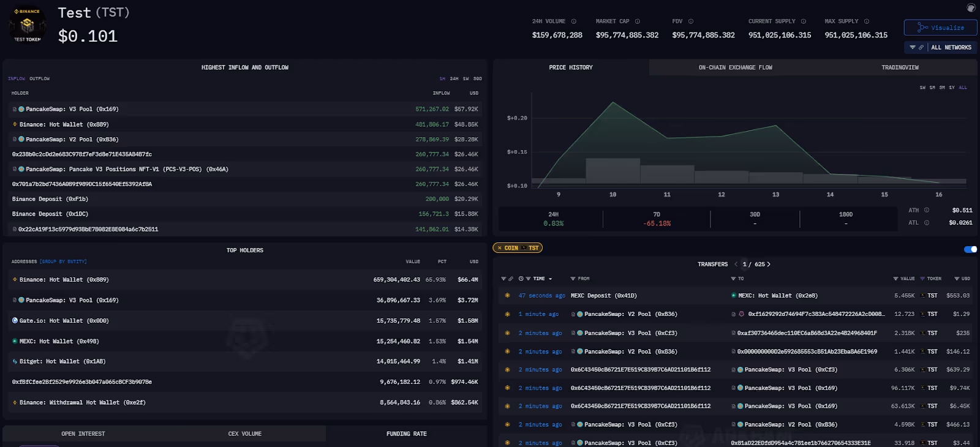980x447 pixels.
Task: Open the TIME column sort dropdown arrow
Action: coord(550,279)
